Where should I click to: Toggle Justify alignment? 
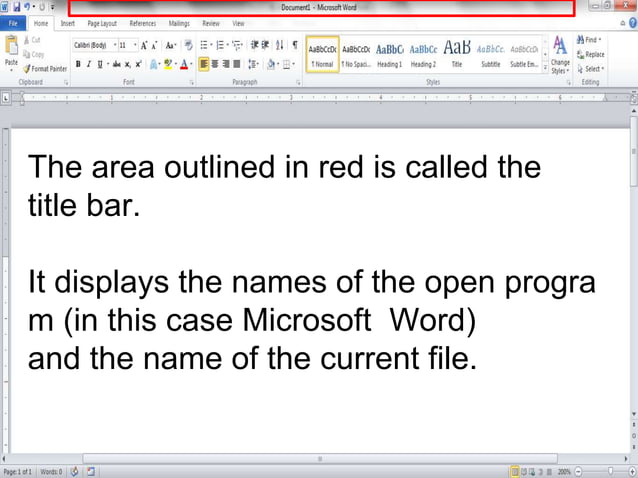click(236, 64)
